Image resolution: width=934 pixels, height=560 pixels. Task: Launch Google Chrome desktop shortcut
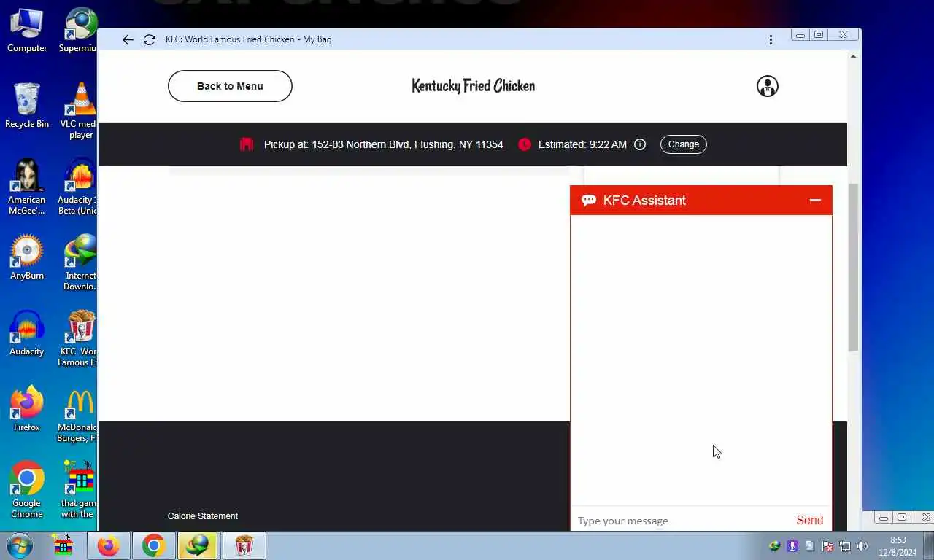pyautogui.click(x=27, y=490)
